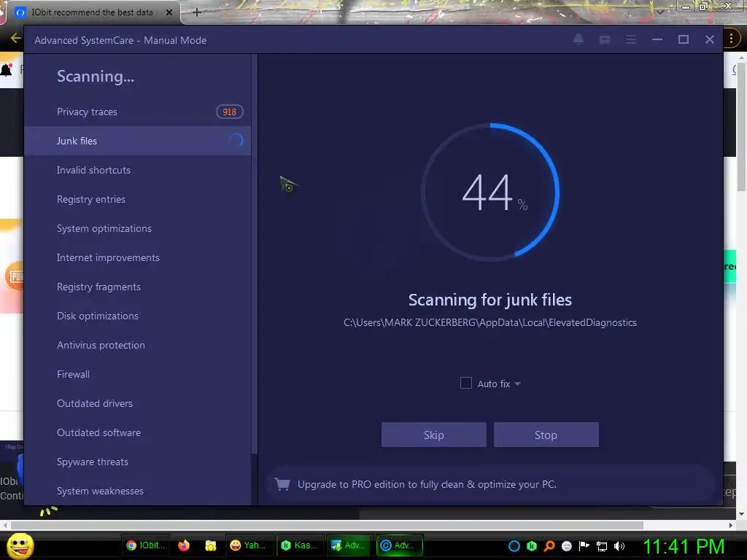
Task: Select Firewall item
Action: click(x=137, y=374)
